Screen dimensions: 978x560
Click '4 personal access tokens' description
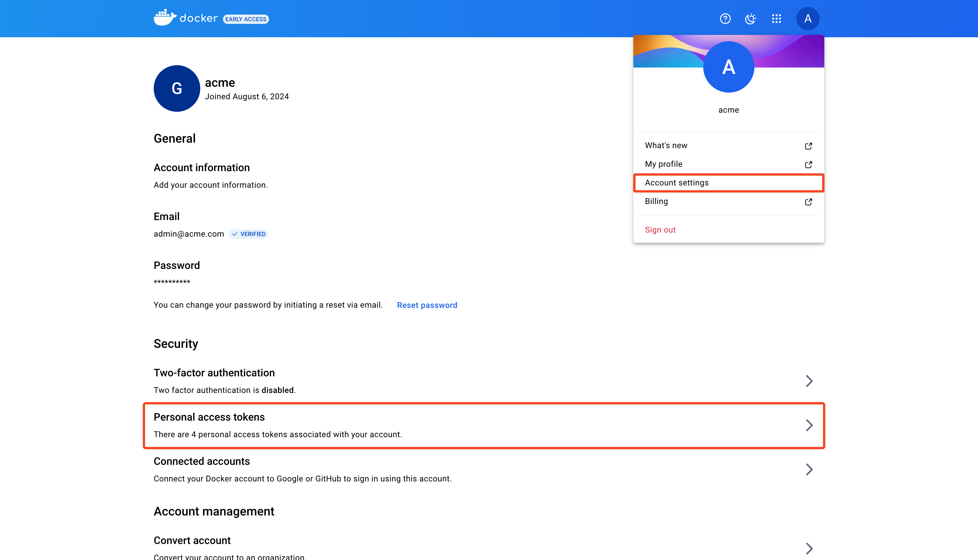[x=278, y=434]
